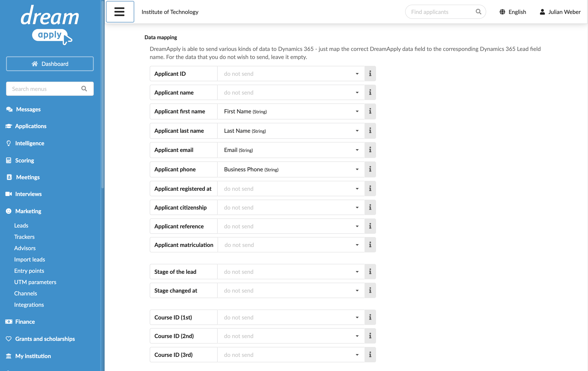Switch language from English

tap(513, 12)
